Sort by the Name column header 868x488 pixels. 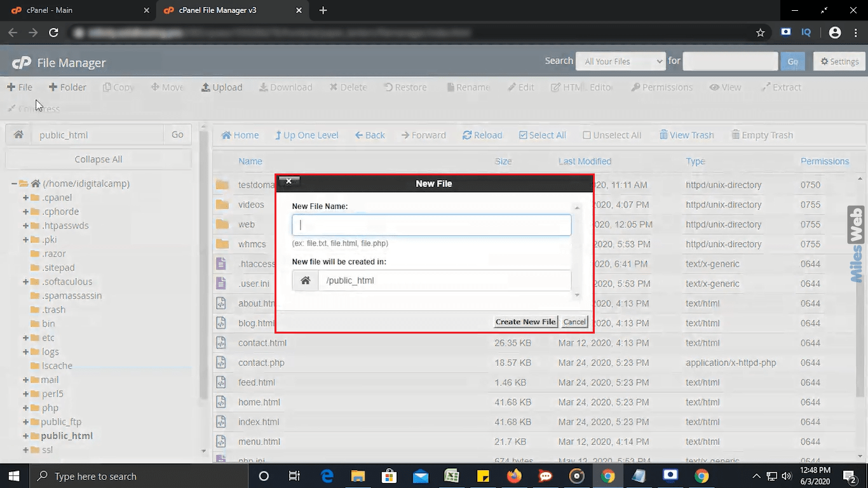point(250,161)
